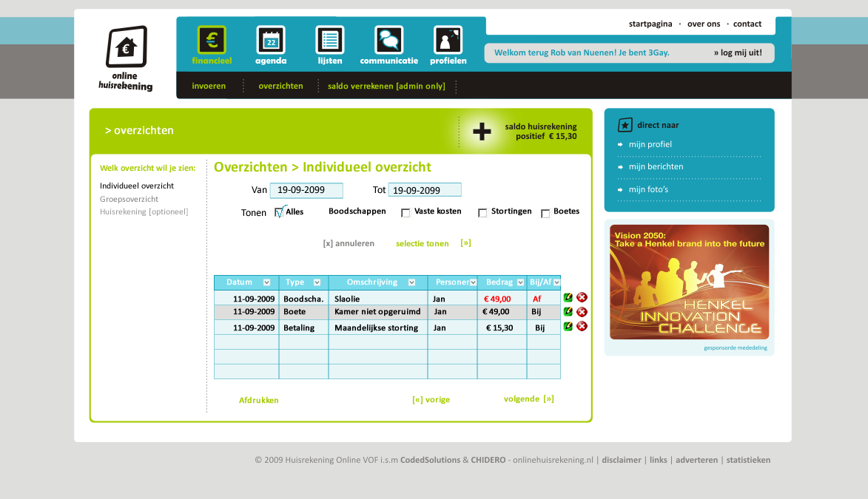This screenshot has width=868, height=499.
Task: Select the overzichten submenu item
Action: [x=280, y=86]
